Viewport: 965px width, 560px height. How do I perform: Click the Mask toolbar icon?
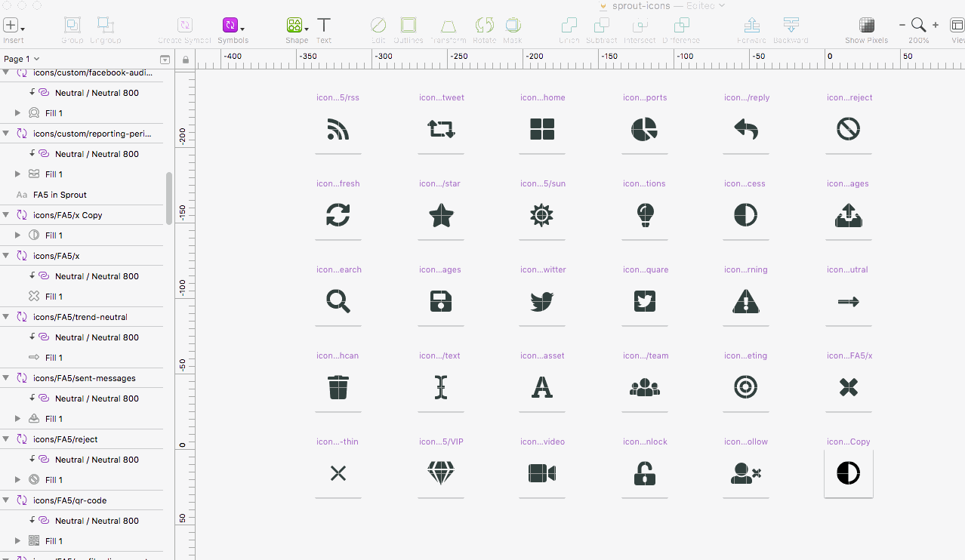(x=513, y=26)
